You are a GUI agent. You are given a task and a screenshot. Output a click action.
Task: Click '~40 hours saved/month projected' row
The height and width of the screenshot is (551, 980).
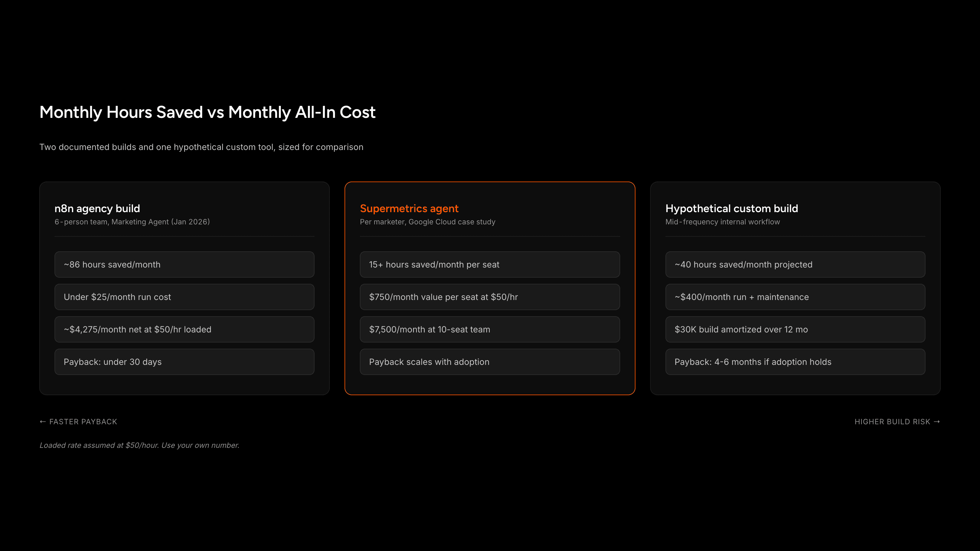point(795,264)
